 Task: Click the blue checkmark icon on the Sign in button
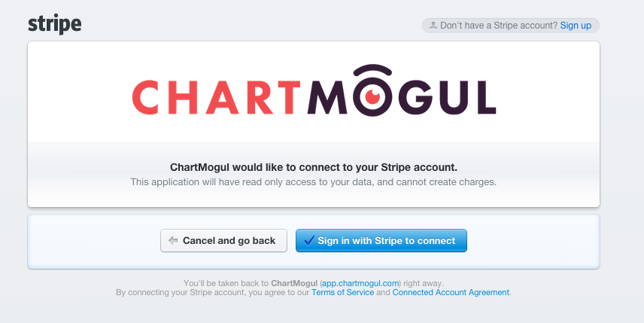[x=309, y=240]
